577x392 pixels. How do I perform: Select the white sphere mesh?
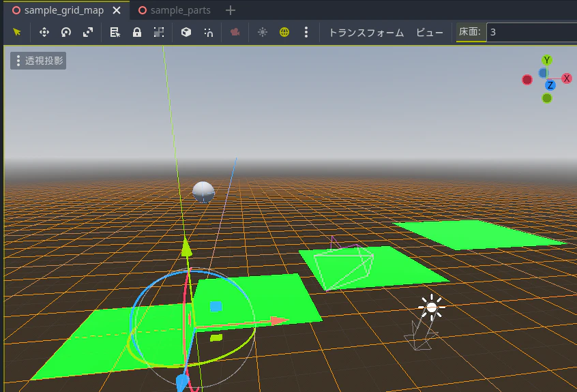coord(203,192)
